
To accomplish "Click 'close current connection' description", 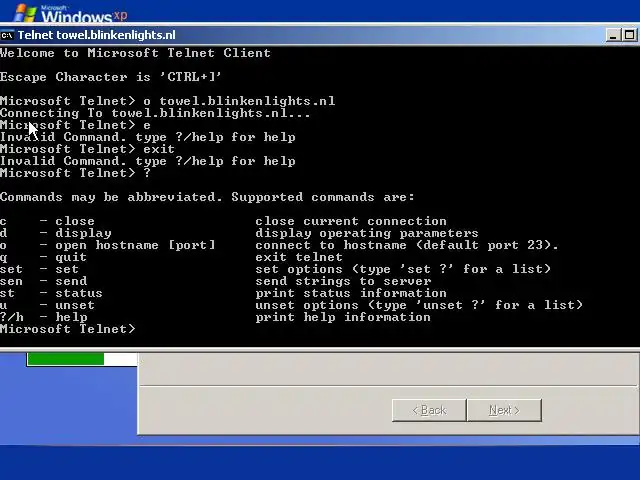I will coord(351,221).
